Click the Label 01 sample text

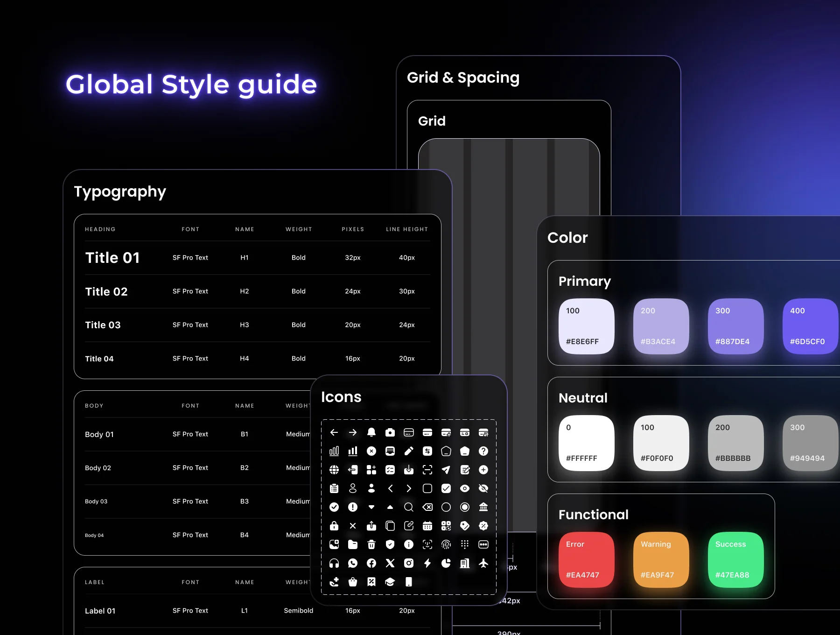(x=100, y=611)
